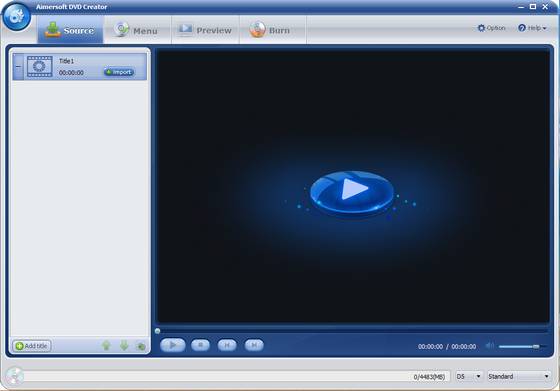Collapse Title1 with the minus button
The width and height of the screenshot is (560, 391).
18,67
